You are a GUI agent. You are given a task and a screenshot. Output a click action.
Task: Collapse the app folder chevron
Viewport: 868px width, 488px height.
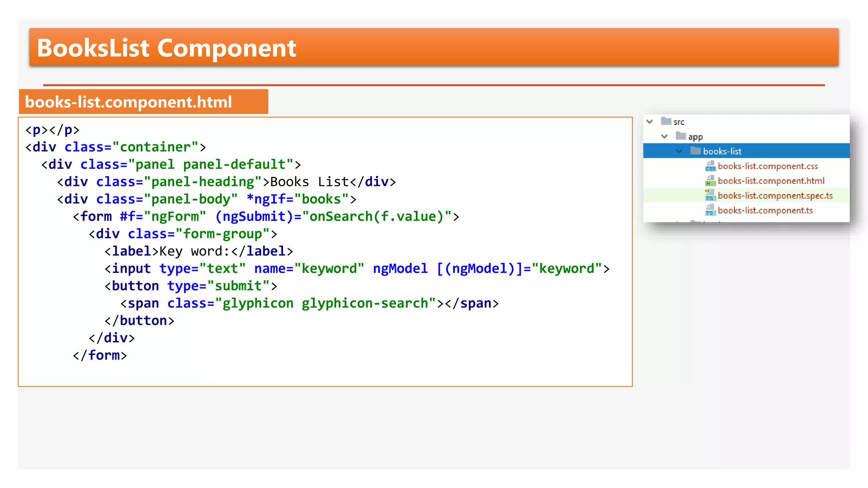pos(664,136)
